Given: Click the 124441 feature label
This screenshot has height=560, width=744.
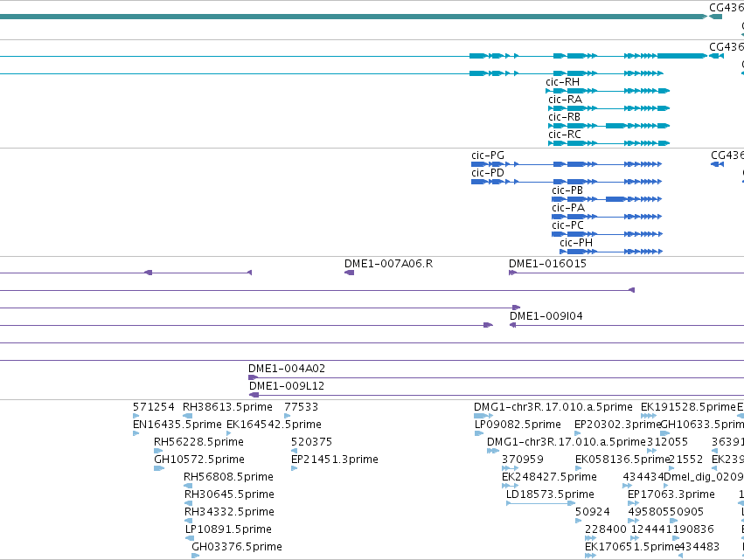Looking at the screenshot, I should [x=652, y=529].
